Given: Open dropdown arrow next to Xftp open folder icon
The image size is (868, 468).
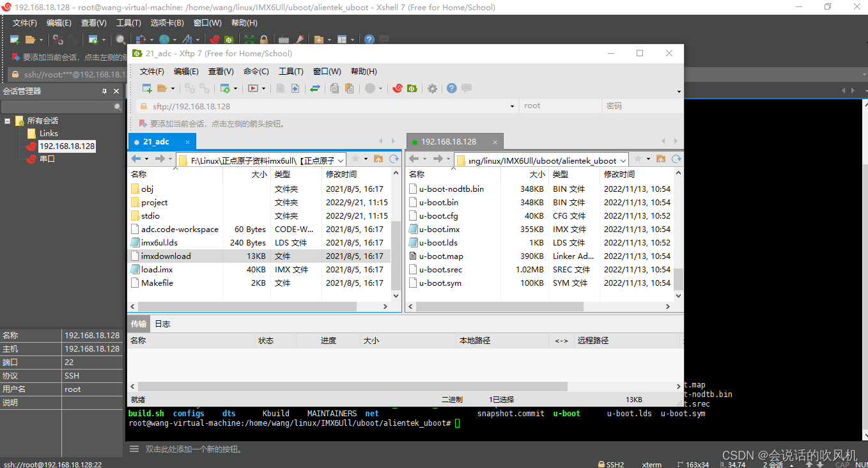Looking at the screenshot, I should pyautogui.click(x=172, y=88).
